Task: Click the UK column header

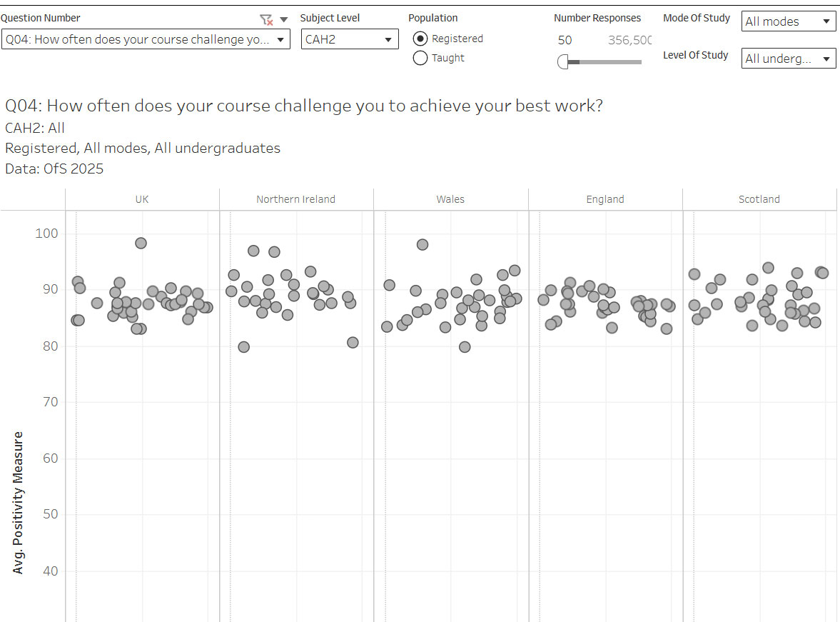Action: click(141, 199)
